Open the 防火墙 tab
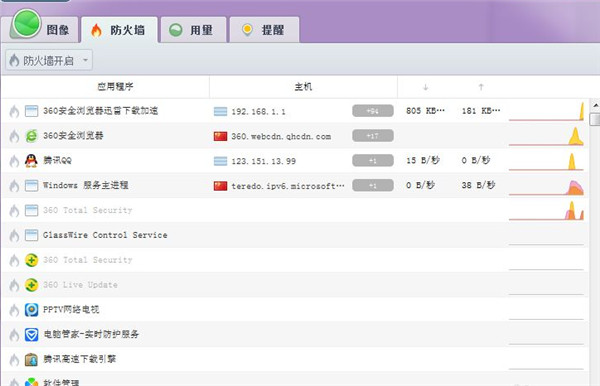Viewport: 600px width, 386px height. (119, 30)
